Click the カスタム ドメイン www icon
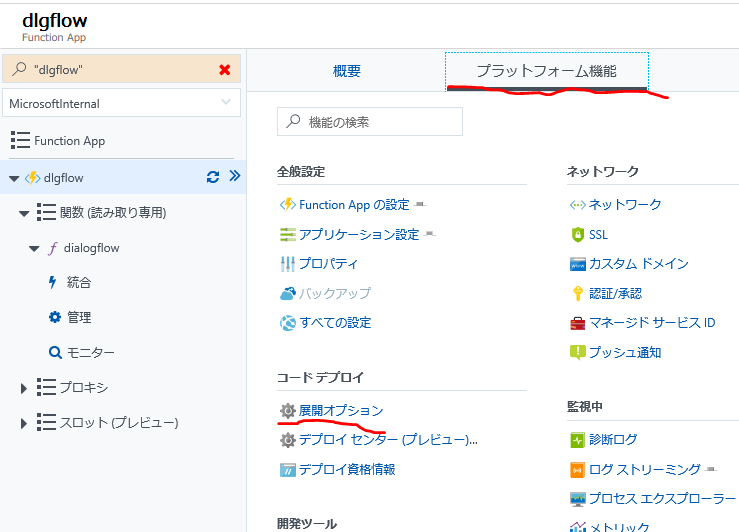739x532 pixels. coord(577,264)
